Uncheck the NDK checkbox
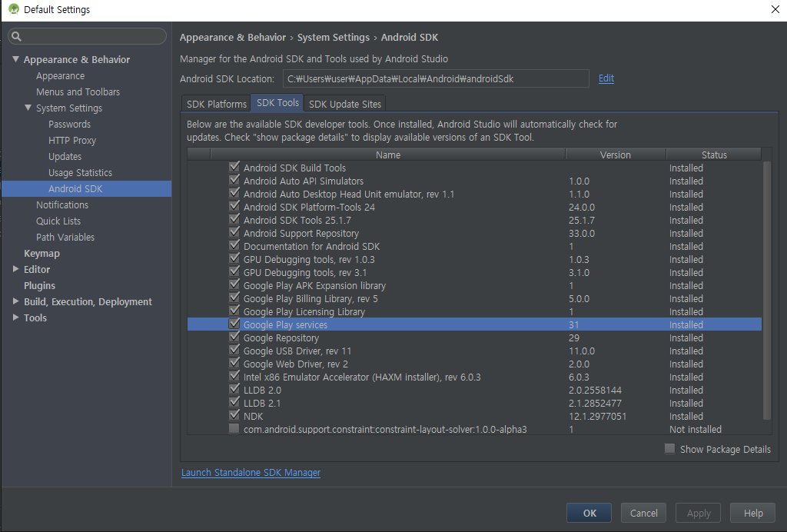Screen dimensions: 787x532 pyautogui.click(x=234, y=415)
